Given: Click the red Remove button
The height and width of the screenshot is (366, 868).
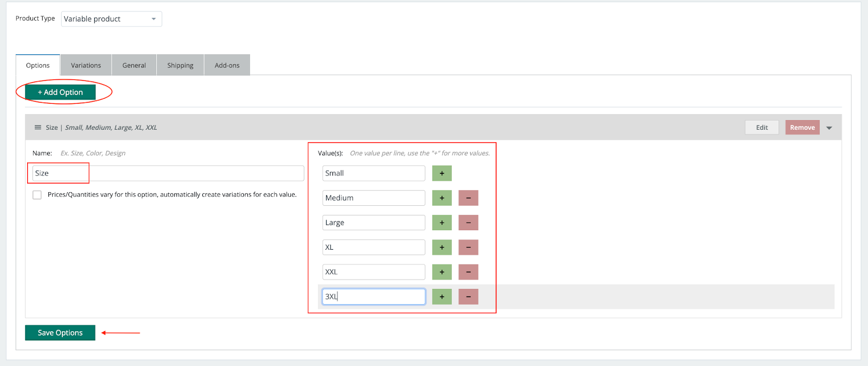Looking at the screenshot, I should [802, 128].
